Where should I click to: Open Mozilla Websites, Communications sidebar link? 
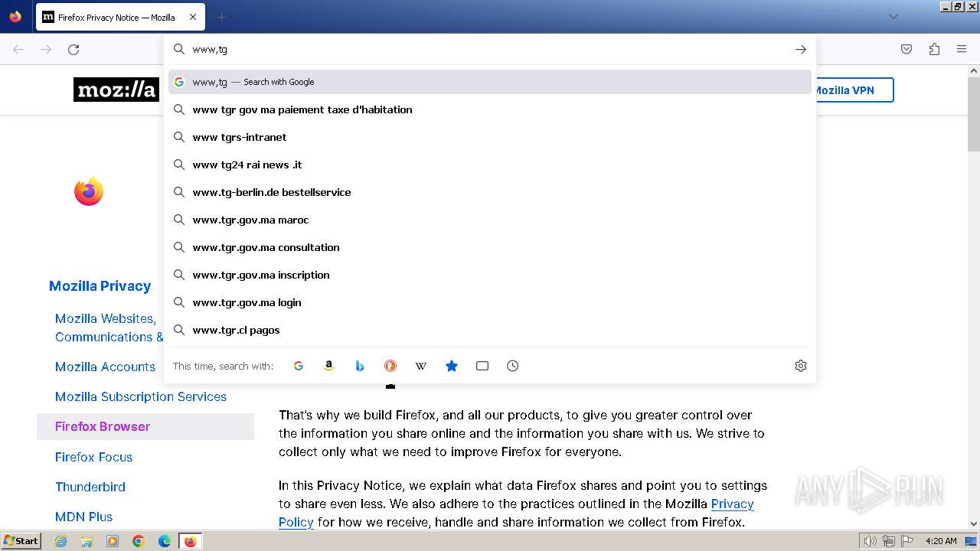pos(109,328)
